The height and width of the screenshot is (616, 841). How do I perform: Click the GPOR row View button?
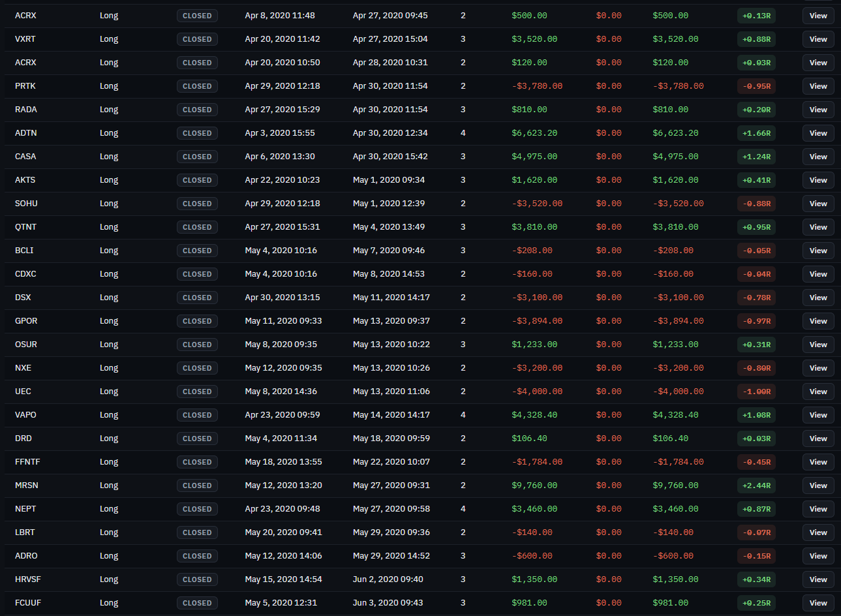[x=818, y=321]
